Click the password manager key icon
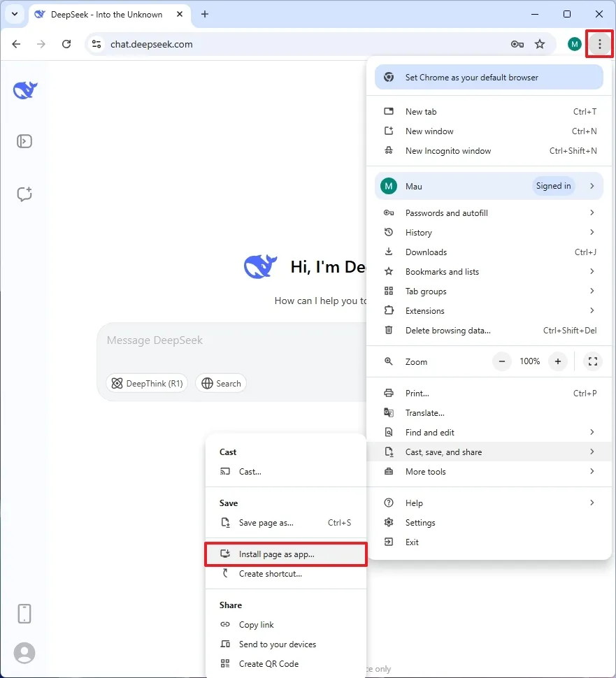 click(517, 43)
